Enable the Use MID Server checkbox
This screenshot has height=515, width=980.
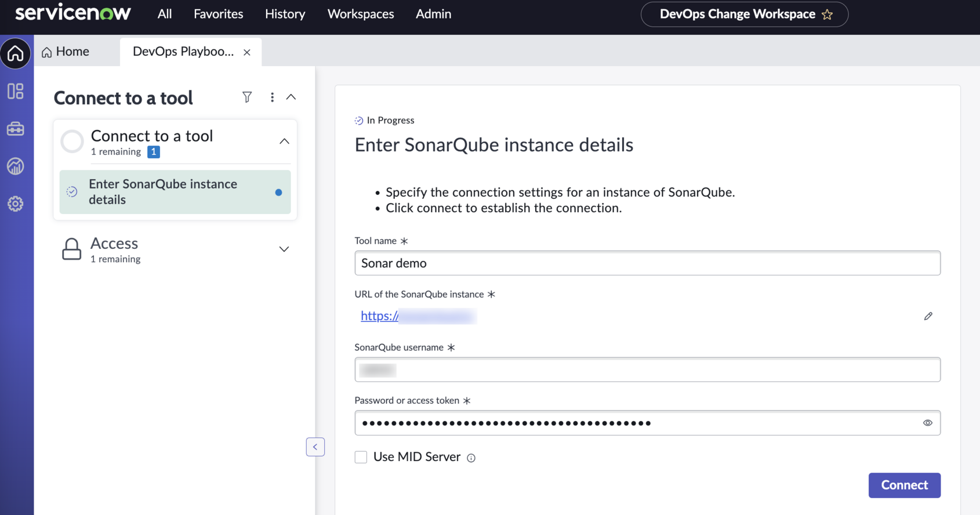click(x=361, y=457)
